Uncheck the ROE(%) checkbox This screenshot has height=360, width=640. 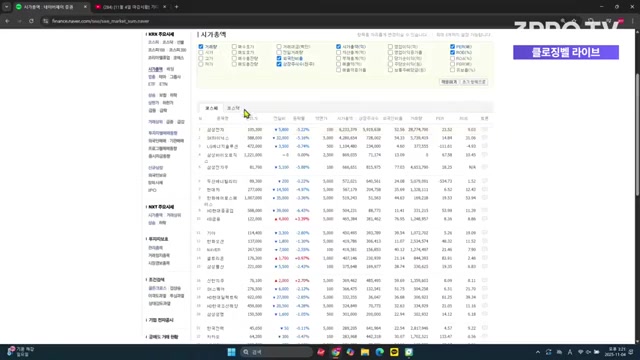click(452, 52)
